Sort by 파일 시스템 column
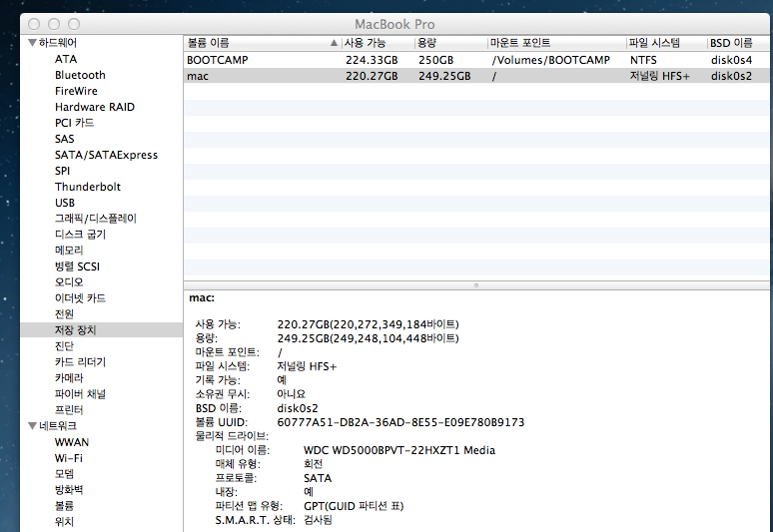The width and height of the screenshot is (773, 532). (663, 43)
